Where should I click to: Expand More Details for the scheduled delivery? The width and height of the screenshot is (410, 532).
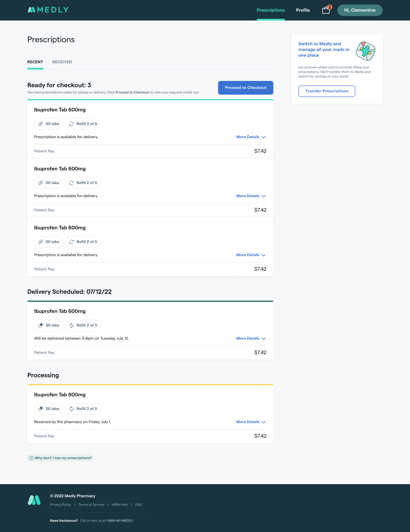251,339
